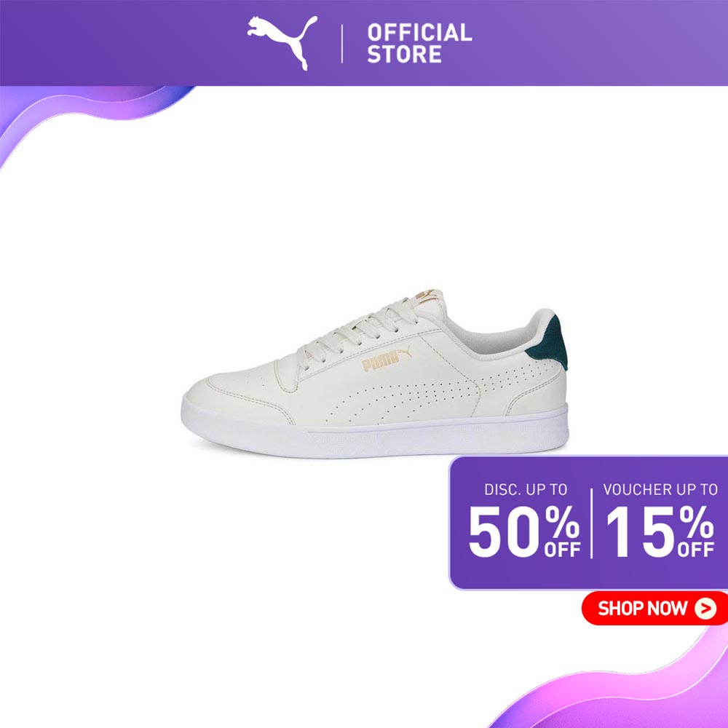
Task: Click the 50% OFF discount text
Action: [525, 531]
